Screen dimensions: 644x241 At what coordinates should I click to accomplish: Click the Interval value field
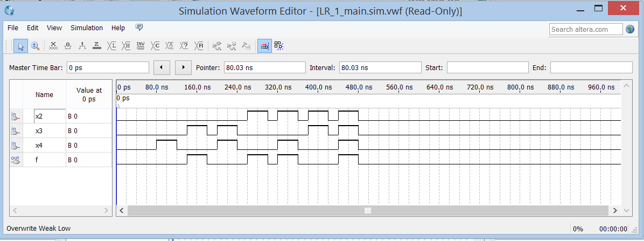point(380,67)
